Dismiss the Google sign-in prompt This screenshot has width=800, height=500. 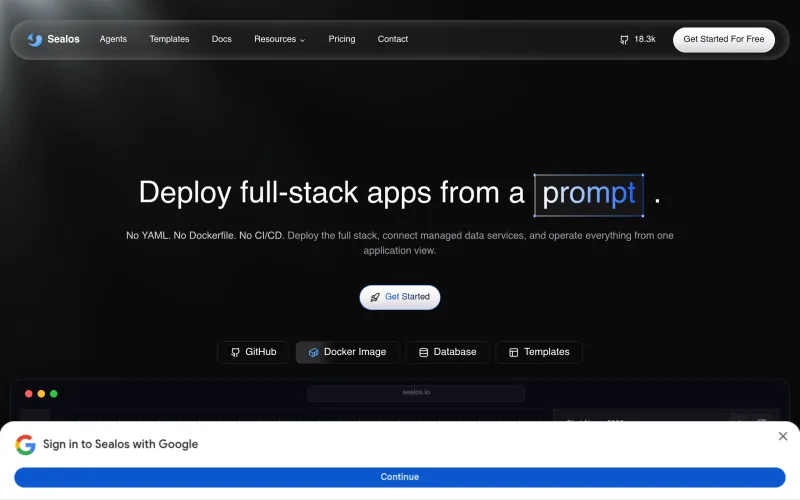coord(783,436)
